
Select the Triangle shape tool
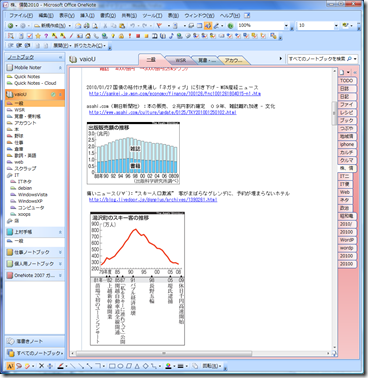137,366
